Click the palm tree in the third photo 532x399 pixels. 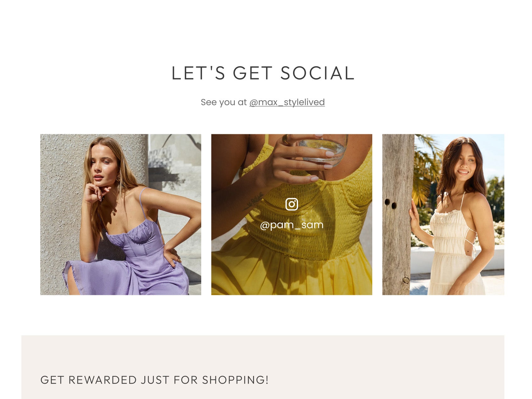pyautogui.click(x=426, y=167)
